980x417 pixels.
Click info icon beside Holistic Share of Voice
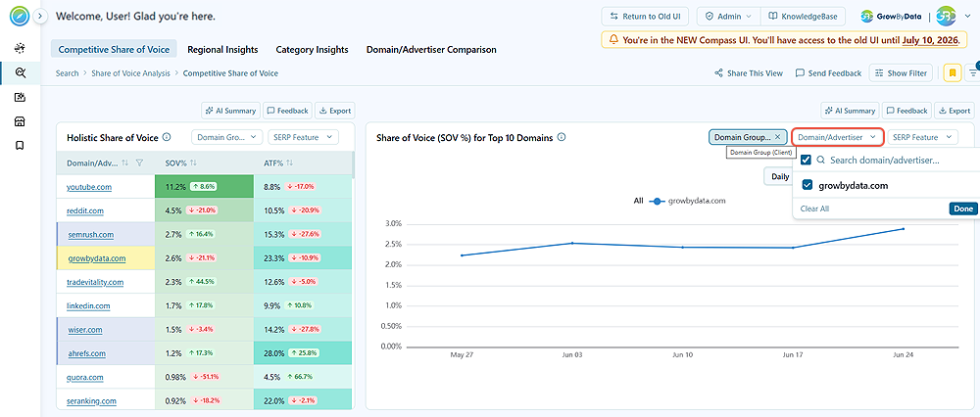click(x=167, y=137)
